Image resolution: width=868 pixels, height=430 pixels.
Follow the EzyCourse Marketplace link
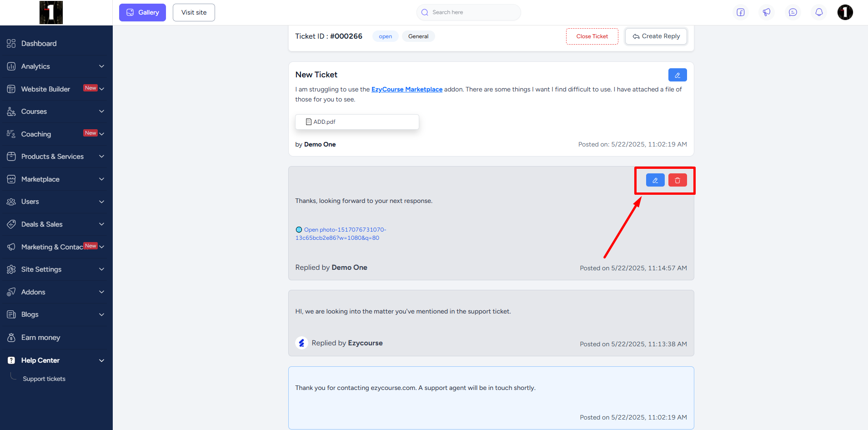point(407,90)
